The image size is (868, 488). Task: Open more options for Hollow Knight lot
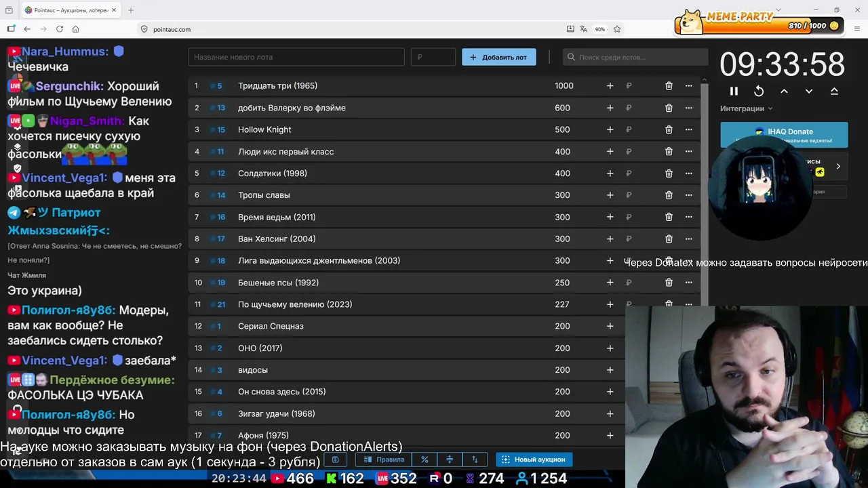pos(688,129)
